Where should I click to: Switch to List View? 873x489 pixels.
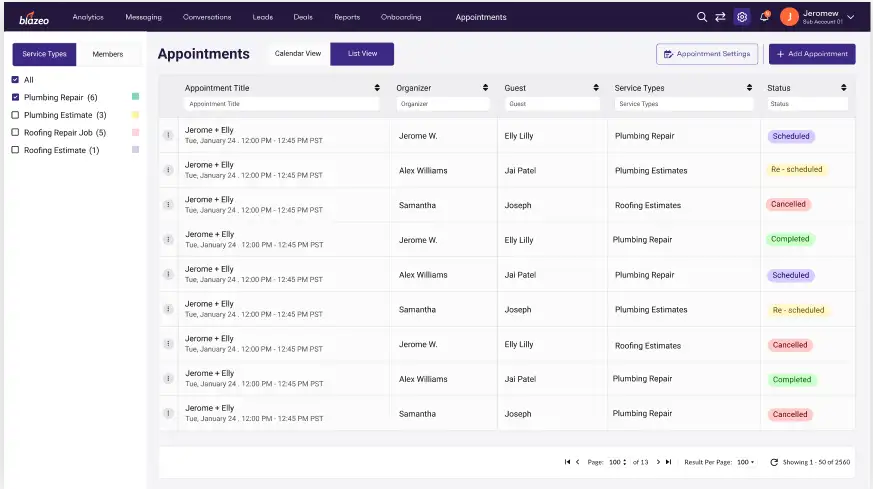click(362, 53)
